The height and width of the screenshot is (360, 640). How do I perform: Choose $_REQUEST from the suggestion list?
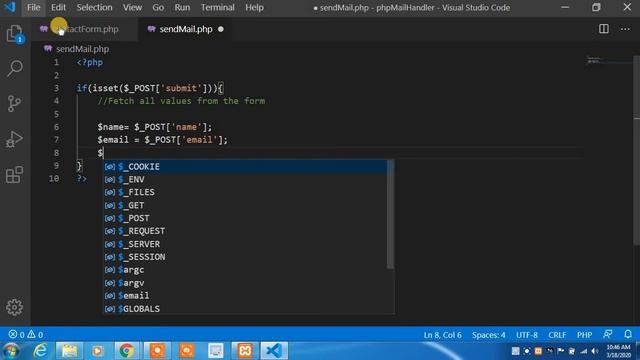[245, 231]
